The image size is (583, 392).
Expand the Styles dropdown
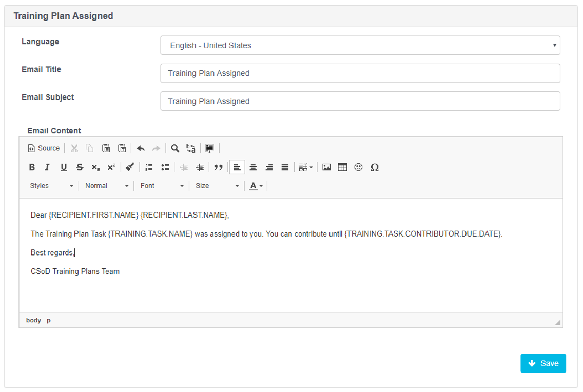52,186
